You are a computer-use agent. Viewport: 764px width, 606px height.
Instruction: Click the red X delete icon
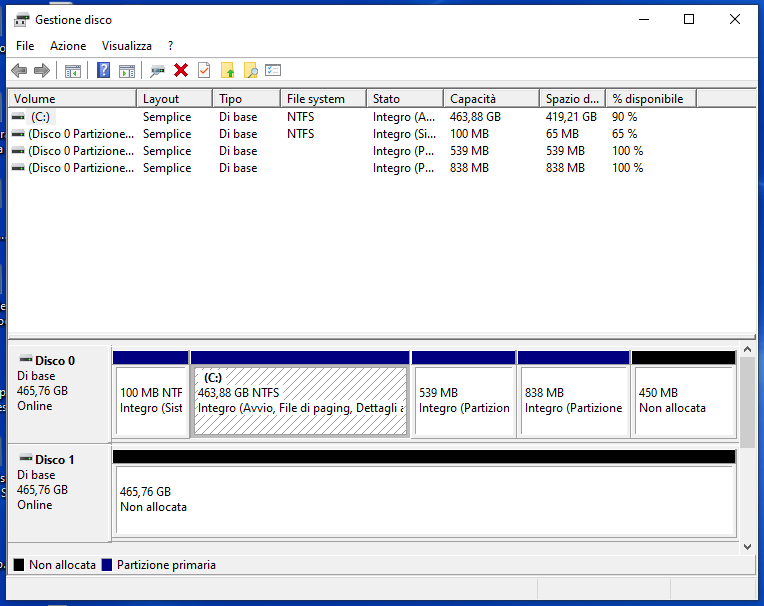click(x=181, y=70)
